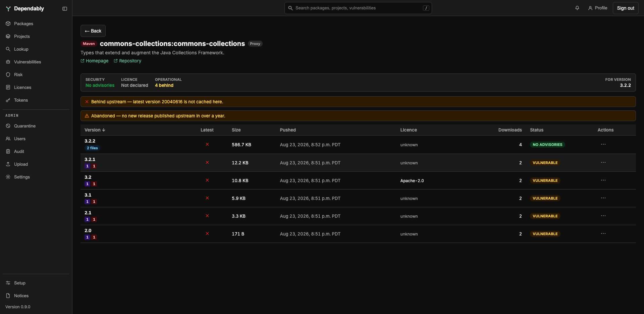Open Tokens via key icon

tap(8, 100)
